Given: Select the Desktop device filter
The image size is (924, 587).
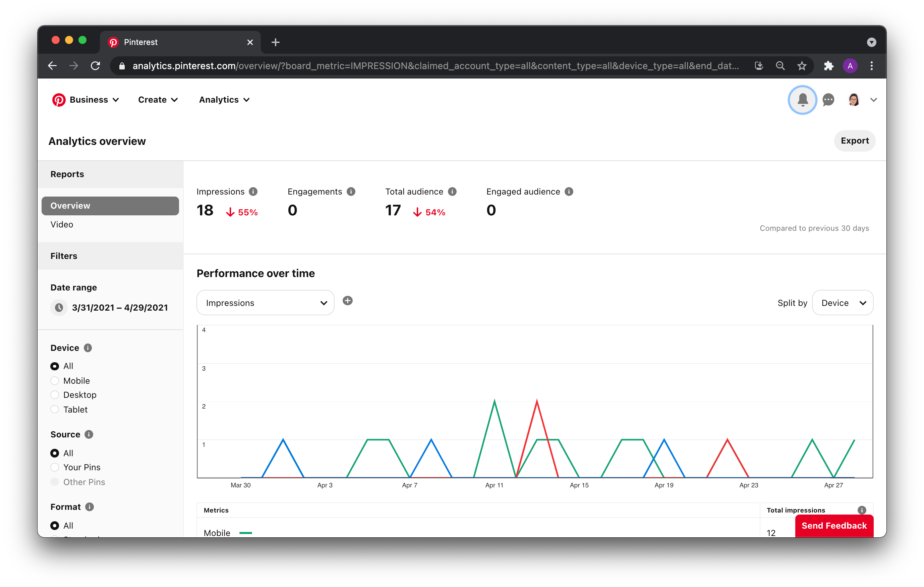Looking at the screenshot, I should point(55,395).
